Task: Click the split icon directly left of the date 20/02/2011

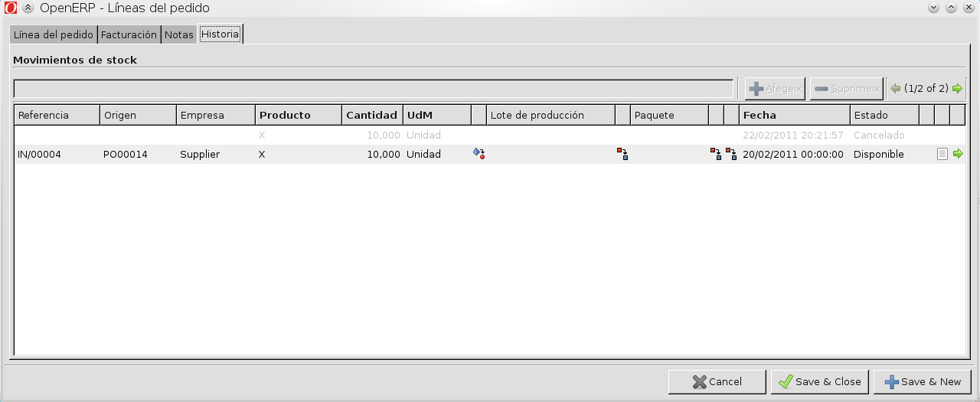Action: tap(731, 154)
